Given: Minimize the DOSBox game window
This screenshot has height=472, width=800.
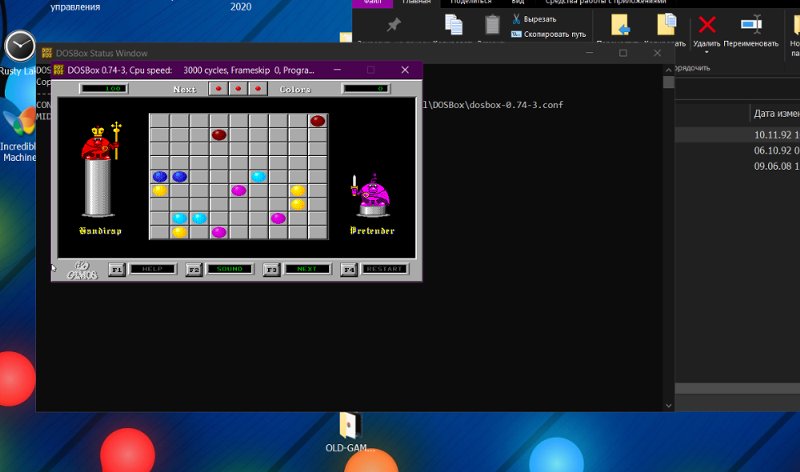Looking at the screenshot, I should point(337,70).
